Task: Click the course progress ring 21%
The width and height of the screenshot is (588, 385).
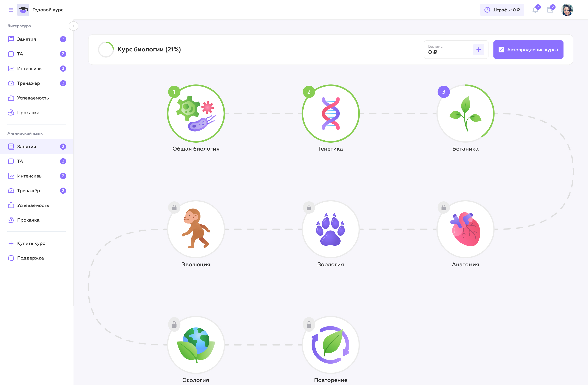Action: point(106,50)
